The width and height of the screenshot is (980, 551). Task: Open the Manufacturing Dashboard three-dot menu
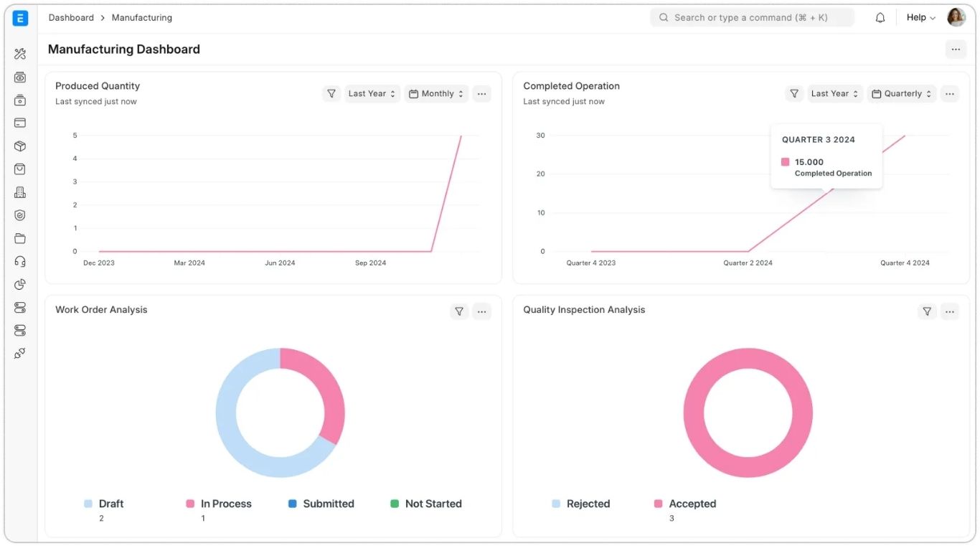pyautogui.click(x=955, y=50)
